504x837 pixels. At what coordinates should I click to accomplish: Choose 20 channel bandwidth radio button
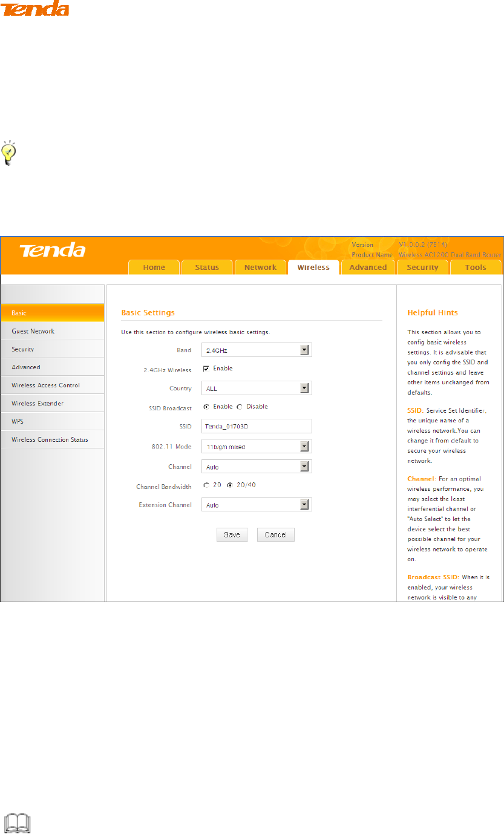click(206, 485)
